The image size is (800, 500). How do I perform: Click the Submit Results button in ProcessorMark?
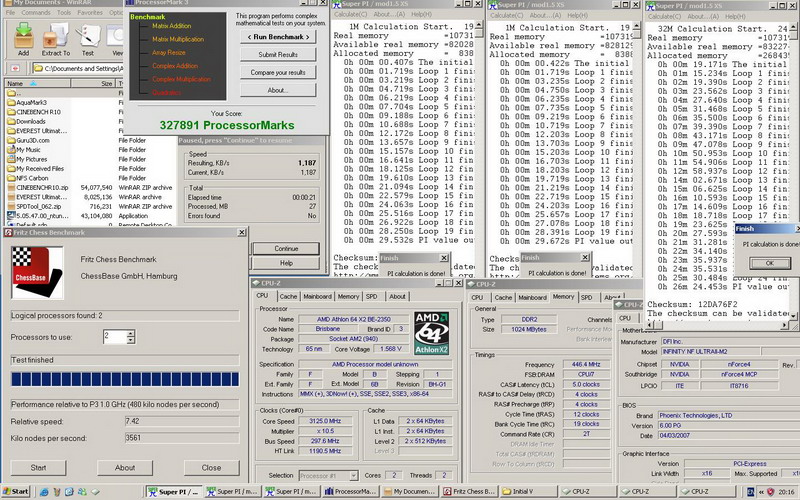278,54
